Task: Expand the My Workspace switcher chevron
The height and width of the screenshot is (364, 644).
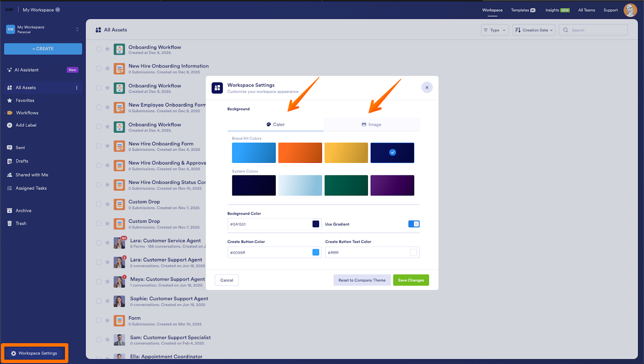Action: click(x=77, y=29)
